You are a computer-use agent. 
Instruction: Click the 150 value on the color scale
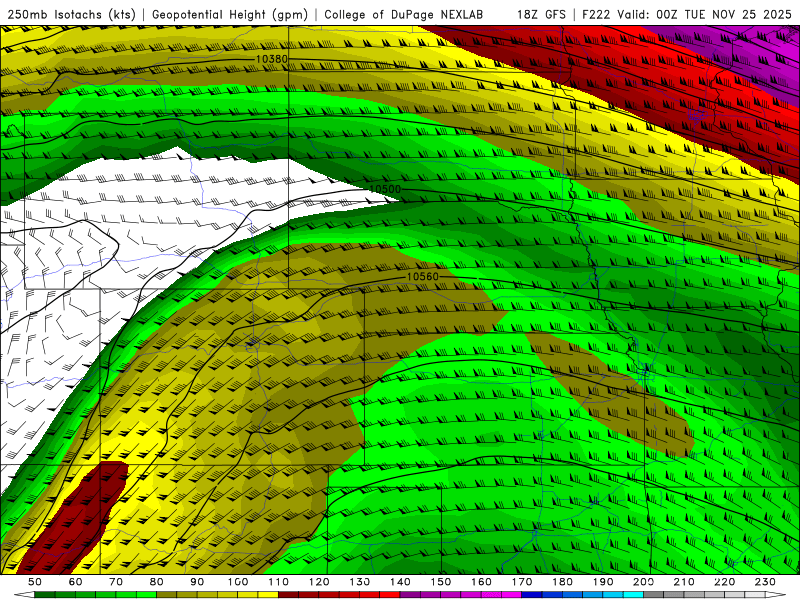tap(441, 582)
